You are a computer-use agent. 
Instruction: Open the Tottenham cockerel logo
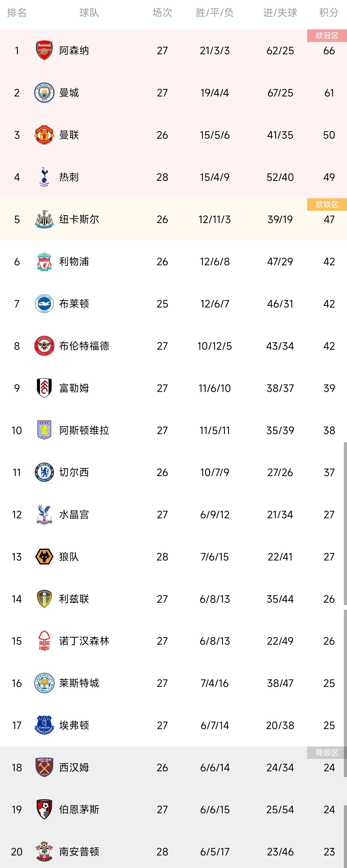pos(44,177)
